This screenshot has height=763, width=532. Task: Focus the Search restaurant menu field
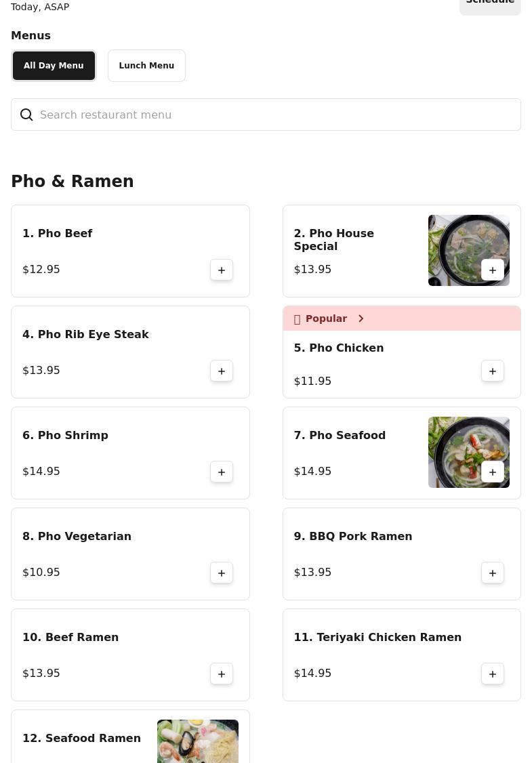coord(271,115)
